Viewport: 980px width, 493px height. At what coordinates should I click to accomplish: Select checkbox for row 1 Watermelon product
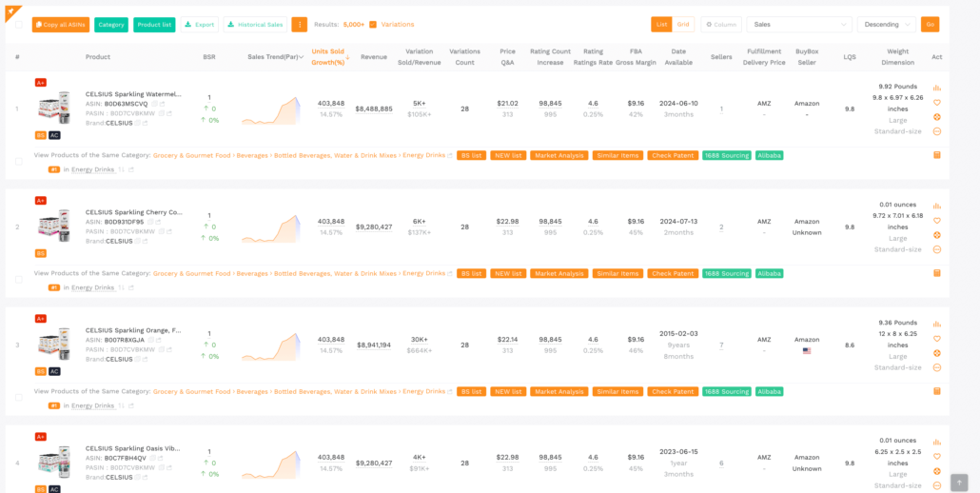pos(19,161)
